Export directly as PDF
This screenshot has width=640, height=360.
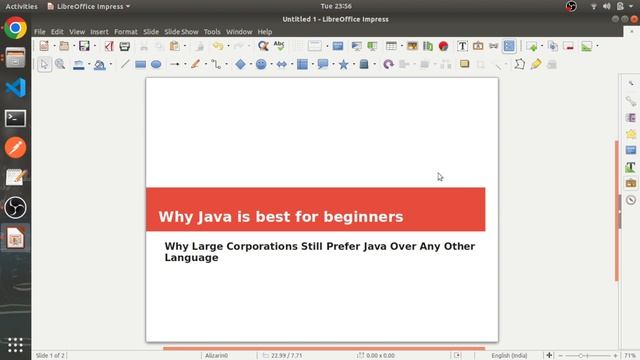[109, 46]
